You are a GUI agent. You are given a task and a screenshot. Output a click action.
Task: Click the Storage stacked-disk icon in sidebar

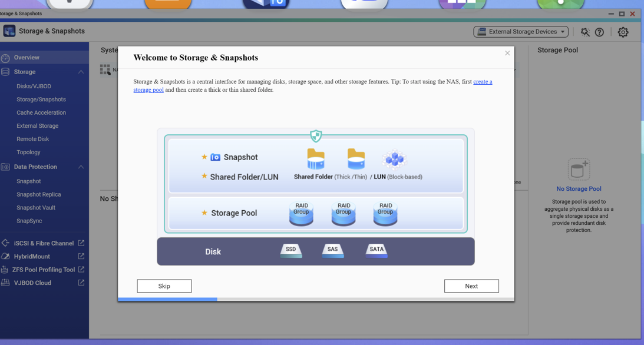tap(5, 72)
